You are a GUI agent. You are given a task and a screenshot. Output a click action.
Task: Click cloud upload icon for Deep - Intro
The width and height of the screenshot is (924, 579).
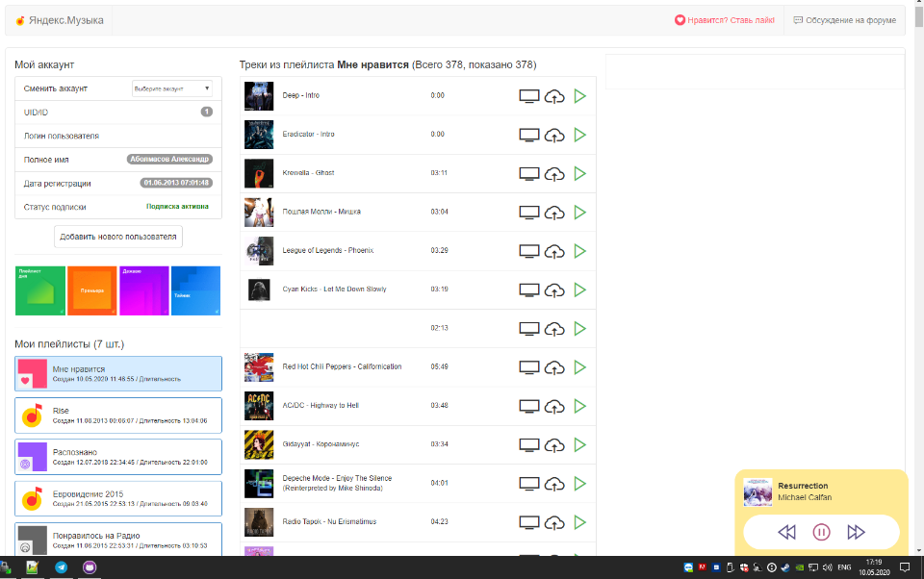pos(554,96)
